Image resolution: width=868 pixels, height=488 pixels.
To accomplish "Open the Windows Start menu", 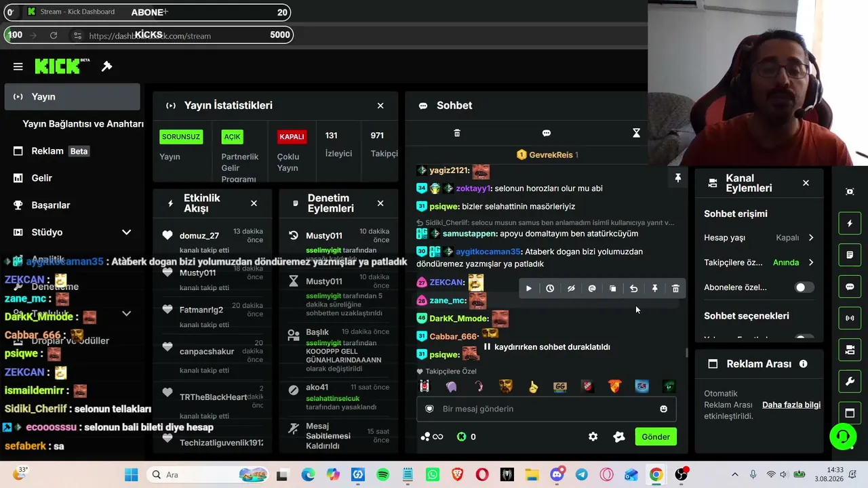I will [131, 474].
